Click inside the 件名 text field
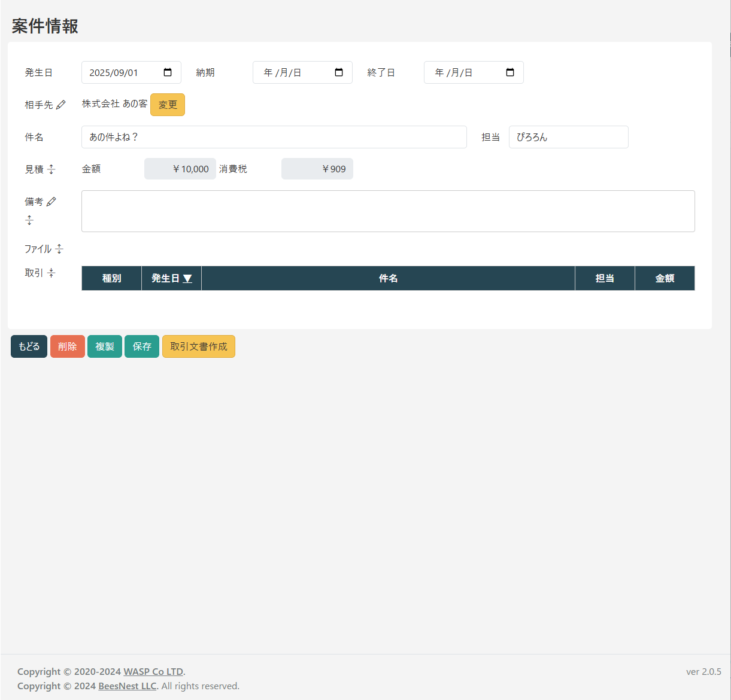 [x=274, y=137]
